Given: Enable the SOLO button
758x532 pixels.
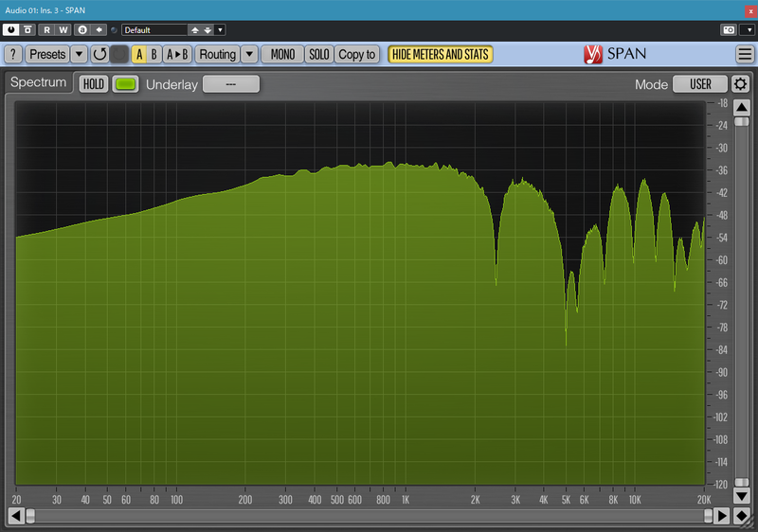Looking at the screenshot, I should pos(319,54).
